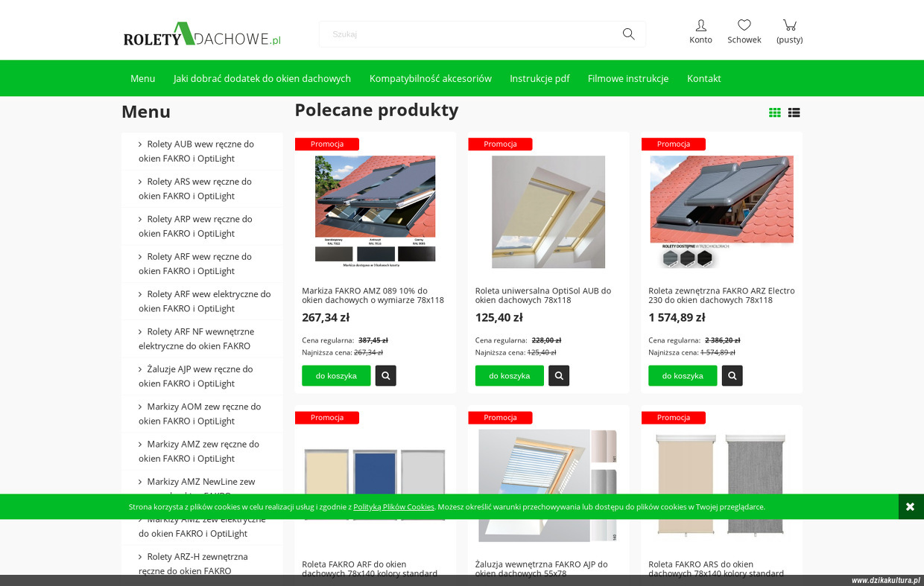Open the Konto account icon
Image resolution: width=924 pixels, height=586 pixels.
coord(700,25)
